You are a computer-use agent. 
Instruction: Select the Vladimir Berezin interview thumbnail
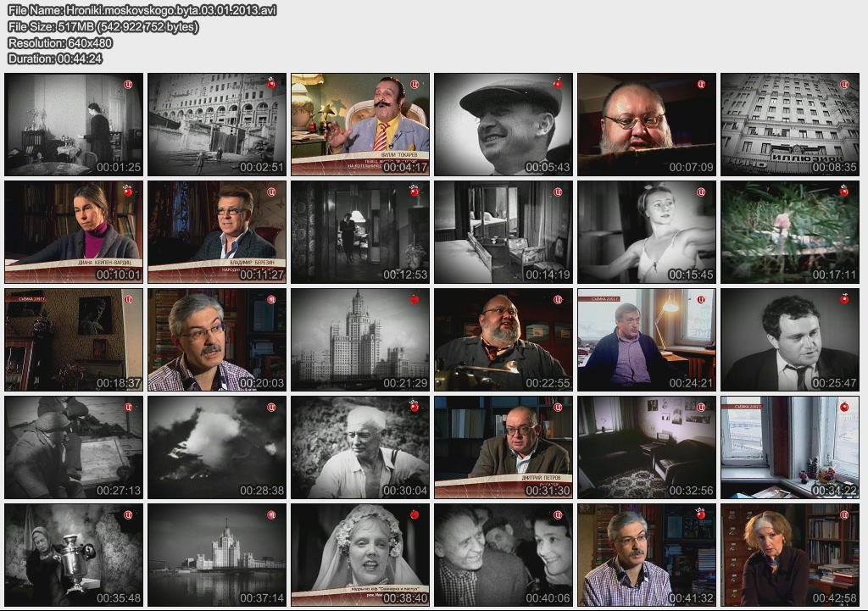pos(217,231)
